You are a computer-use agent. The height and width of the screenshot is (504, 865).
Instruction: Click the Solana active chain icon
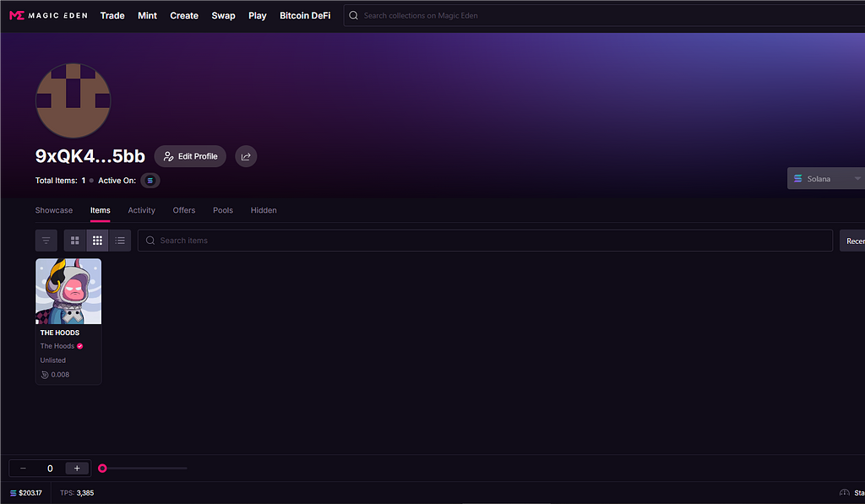(x=150, y=181)
